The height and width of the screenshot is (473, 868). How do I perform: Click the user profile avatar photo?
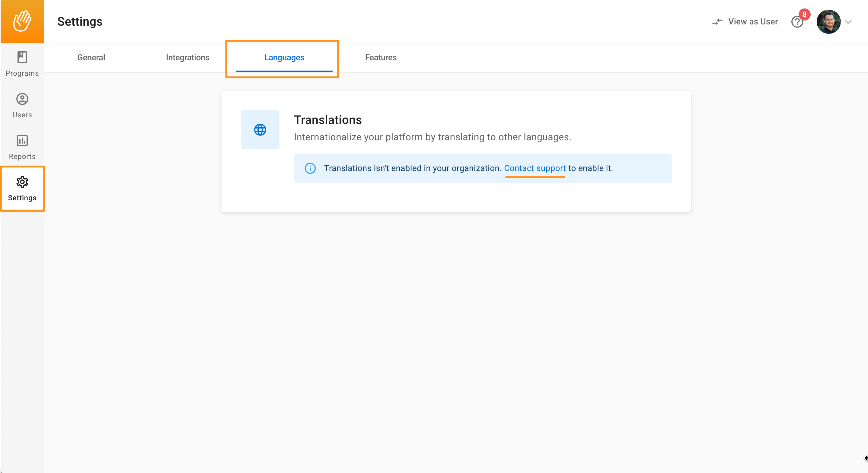(x=828, y=21)
